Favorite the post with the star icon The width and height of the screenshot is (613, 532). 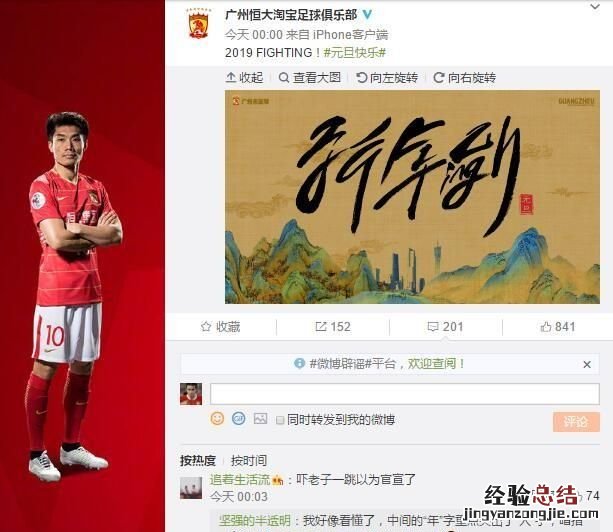coord(220,327)
